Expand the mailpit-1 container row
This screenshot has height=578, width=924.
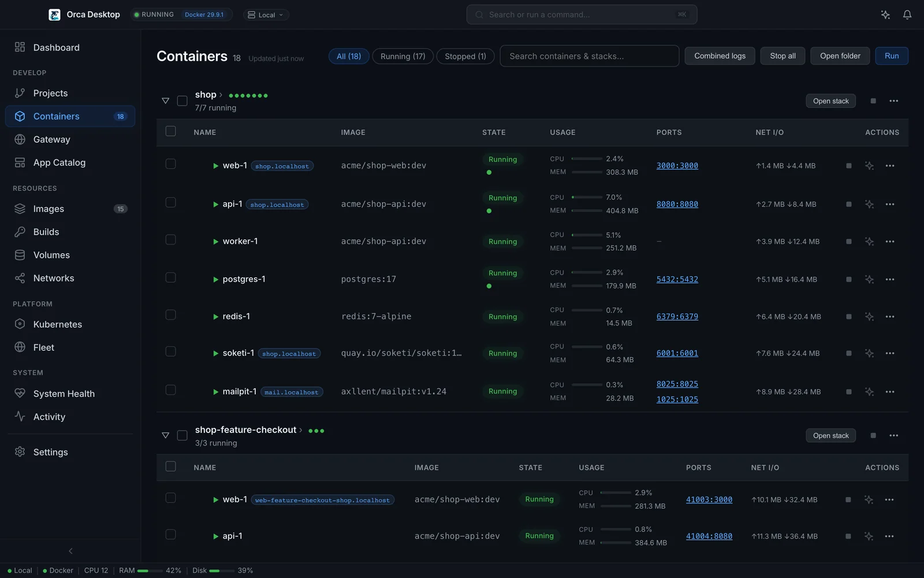point(215,392)
